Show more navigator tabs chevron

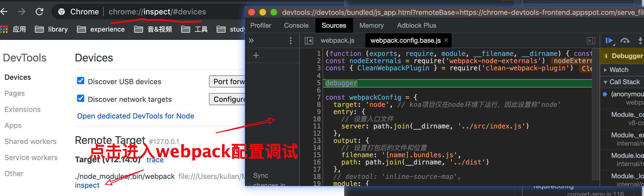(251, 40)
